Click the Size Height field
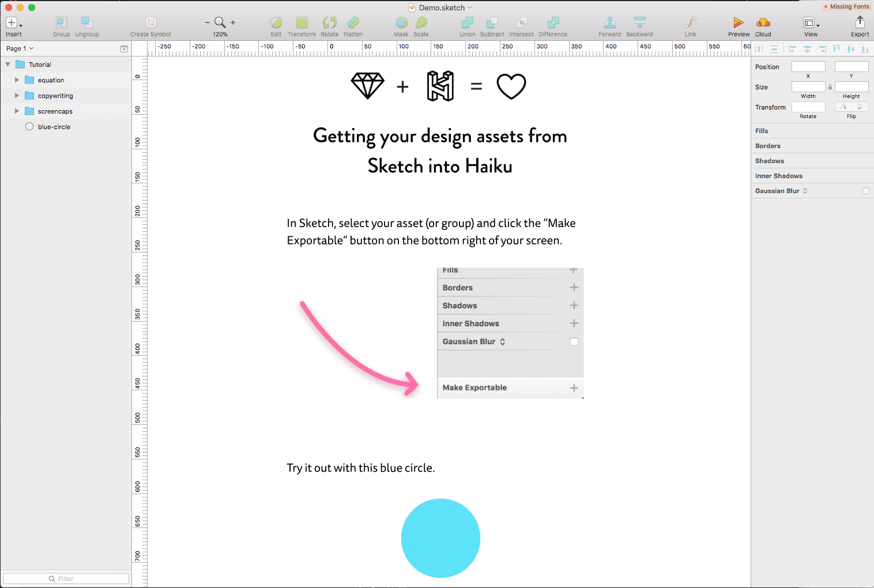Image resolution: width=874 pixels, height=588 pixels. coord(852,87)
